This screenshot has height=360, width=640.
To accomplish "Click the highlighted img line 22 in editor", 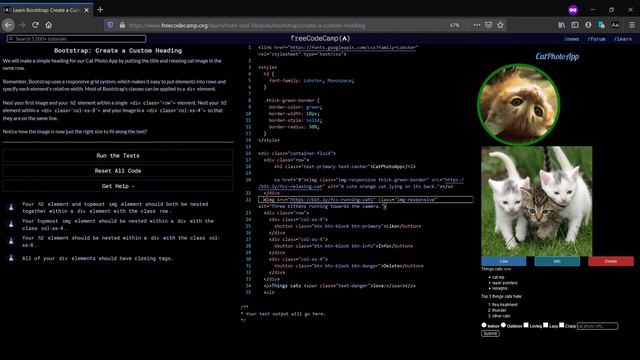I will tap(366, 200).
